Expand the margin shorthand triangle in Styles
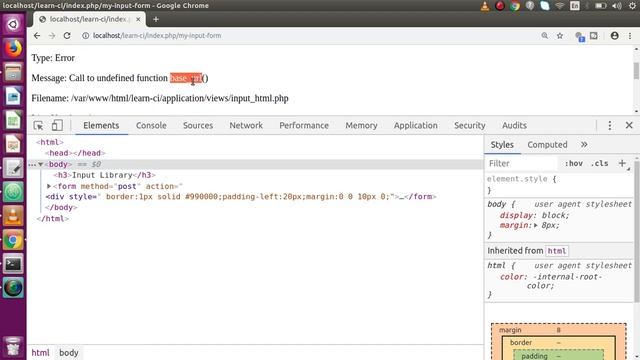 pos(536,225)
